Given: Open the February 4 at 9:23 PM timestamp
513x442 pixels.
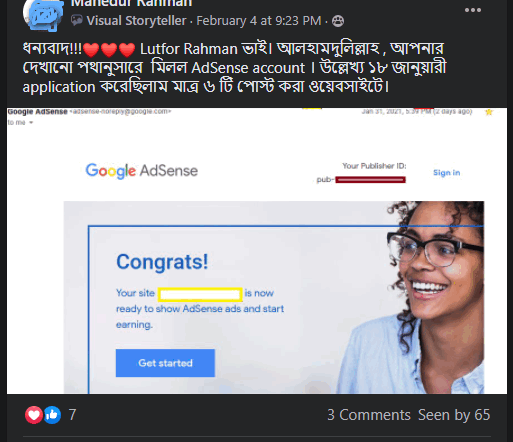Looking at the screenshot, I should (x=259, y=21).
